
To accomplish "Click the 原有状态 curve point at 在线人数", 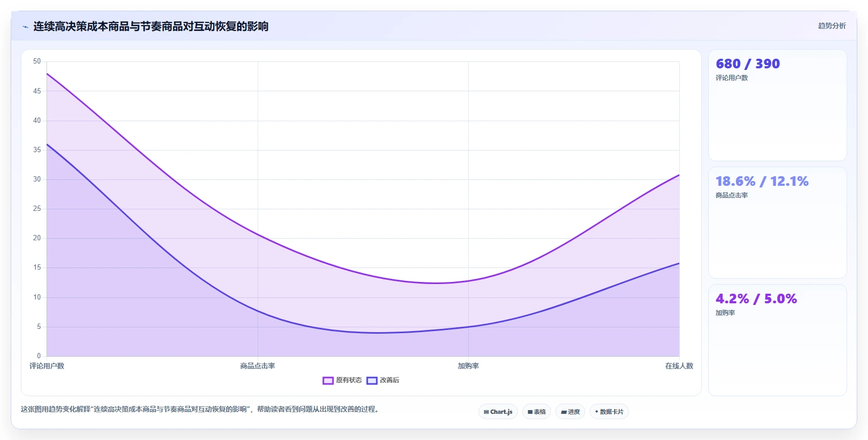I will point(679,175).
